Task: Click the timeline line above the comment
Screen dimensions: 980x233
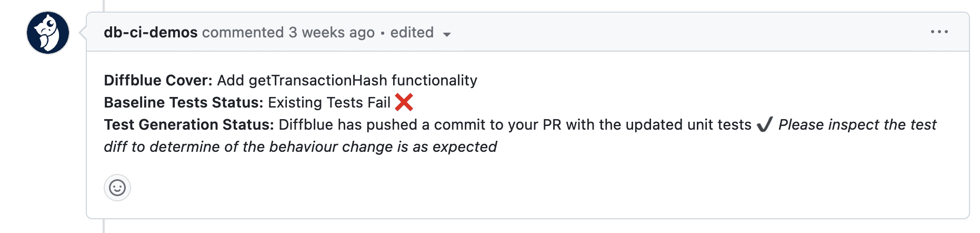Action: point(104,6)
